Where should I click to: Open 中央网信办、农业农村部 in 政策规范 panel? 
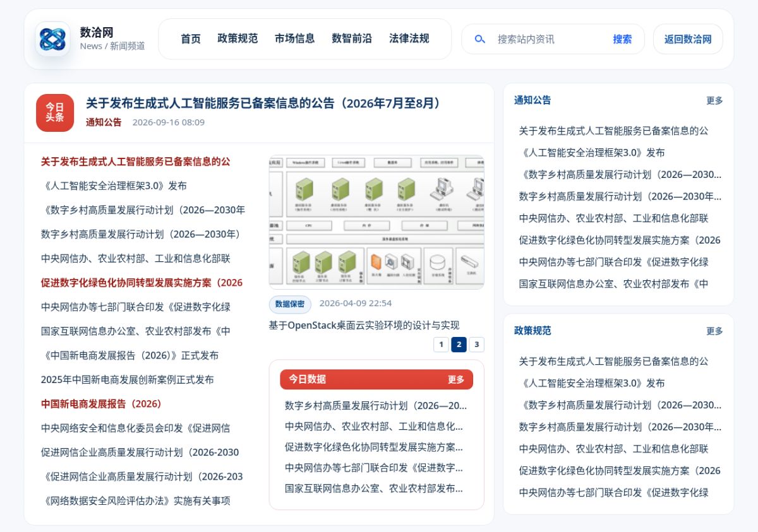613,449
